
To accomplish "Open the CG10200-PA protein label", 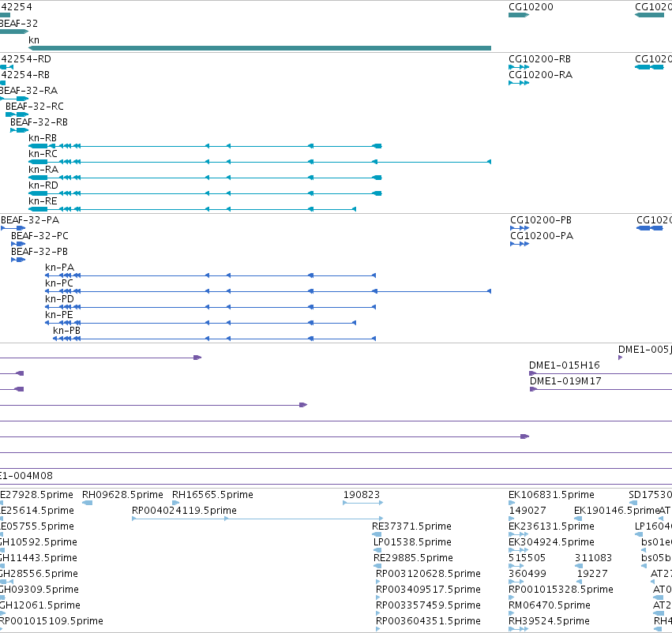I will (542, 235).
